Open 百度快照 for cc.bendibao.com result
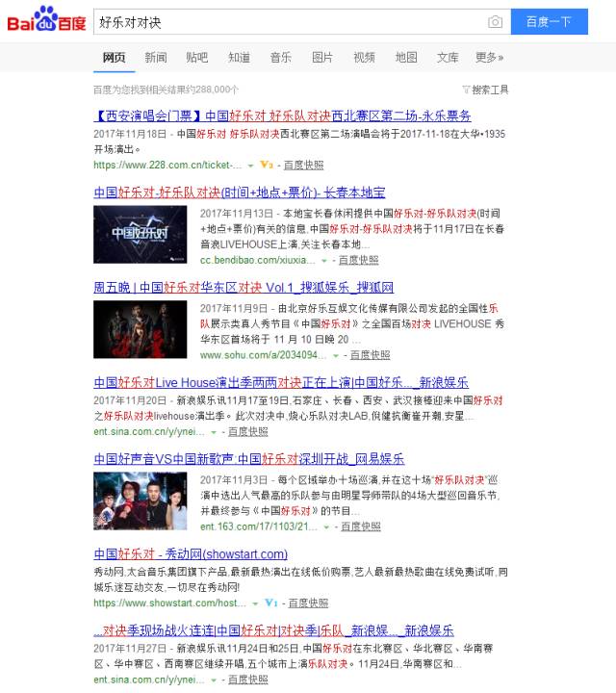The height and width of the screenshot is (693, 616). point(358,260)
